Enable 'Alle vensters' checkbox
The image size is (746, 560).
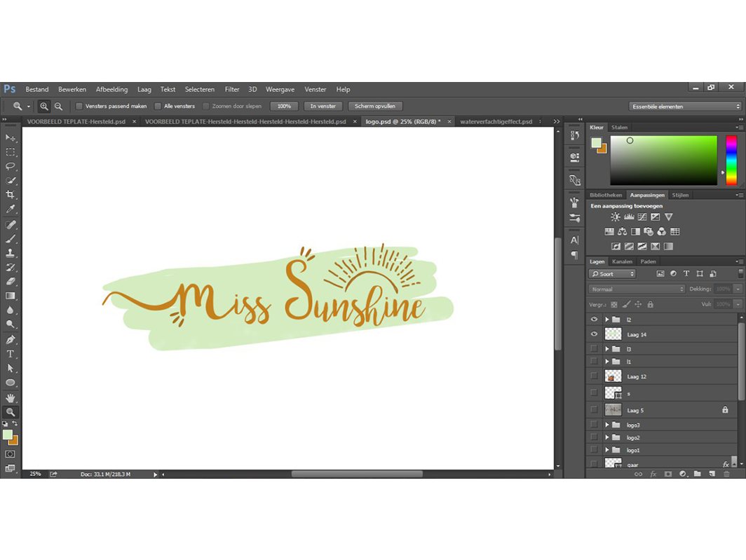click(158, 106)
